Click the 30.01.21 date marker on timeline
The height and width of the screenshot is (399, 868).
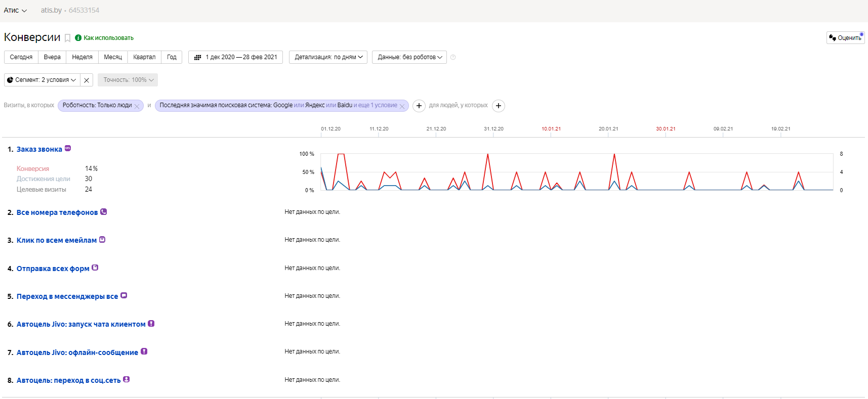pyautogui.click(x=666, y=129)
